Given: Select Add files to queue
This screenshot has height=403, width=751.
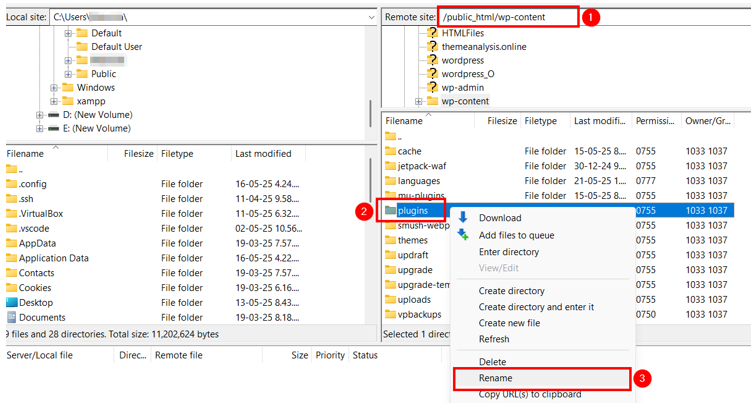Looking at the screenshot, I should pos(516,235).
